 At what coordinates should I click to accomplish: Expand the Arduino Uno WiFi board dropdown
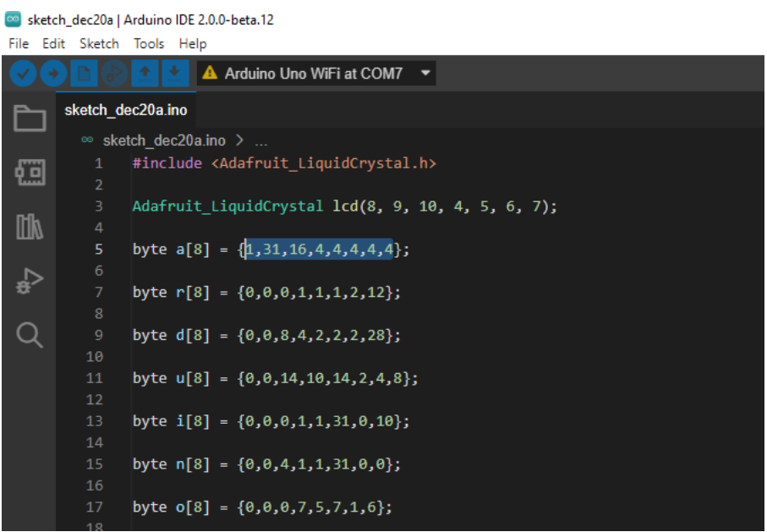coord(425,74)
